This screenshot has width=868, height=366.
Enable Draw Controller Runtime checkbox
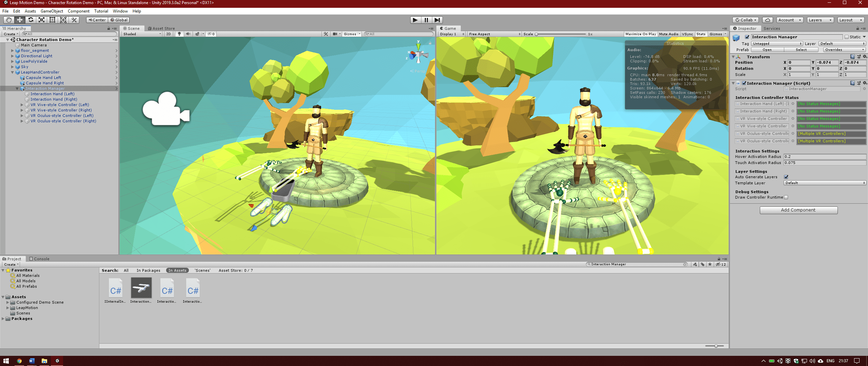click(786, 197)
